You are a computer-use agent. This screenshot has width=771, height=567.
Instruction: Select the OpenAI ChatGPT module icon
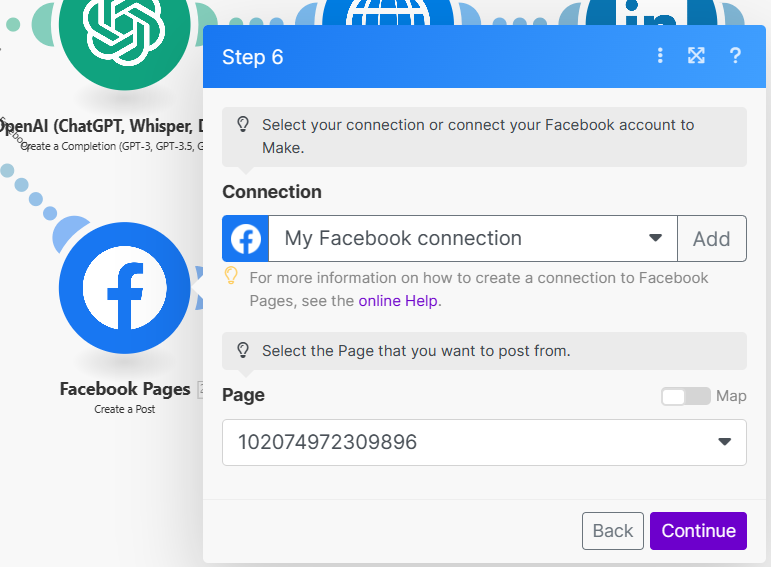click(x=124, y=30)
